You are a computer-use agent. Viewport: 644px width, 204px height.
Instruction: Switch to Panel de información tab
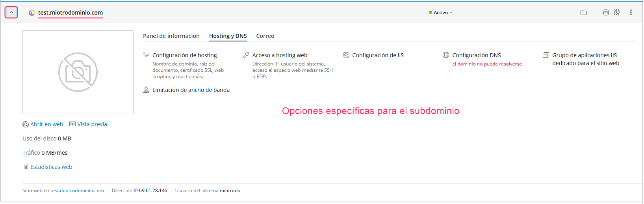[x=171, y=36]
